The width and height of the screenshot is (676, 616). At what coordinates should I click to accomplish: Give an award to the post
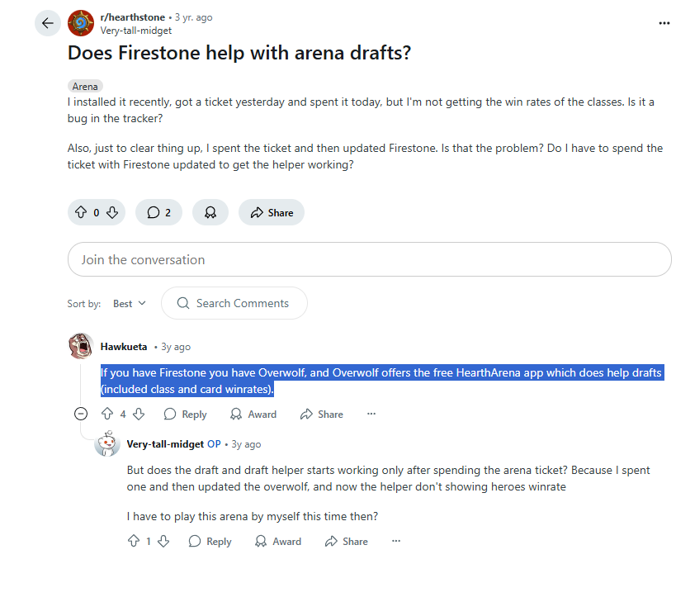tap(210, 212)
